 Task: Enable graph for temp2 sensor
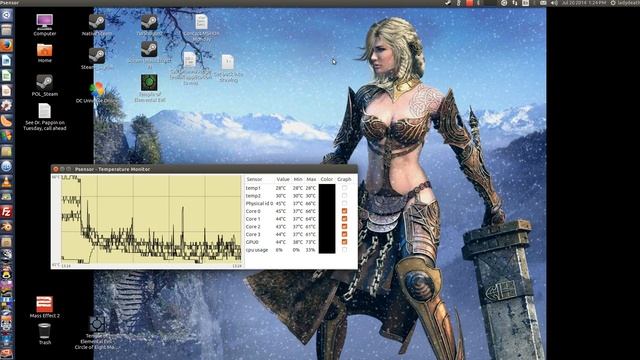(344, 196)
